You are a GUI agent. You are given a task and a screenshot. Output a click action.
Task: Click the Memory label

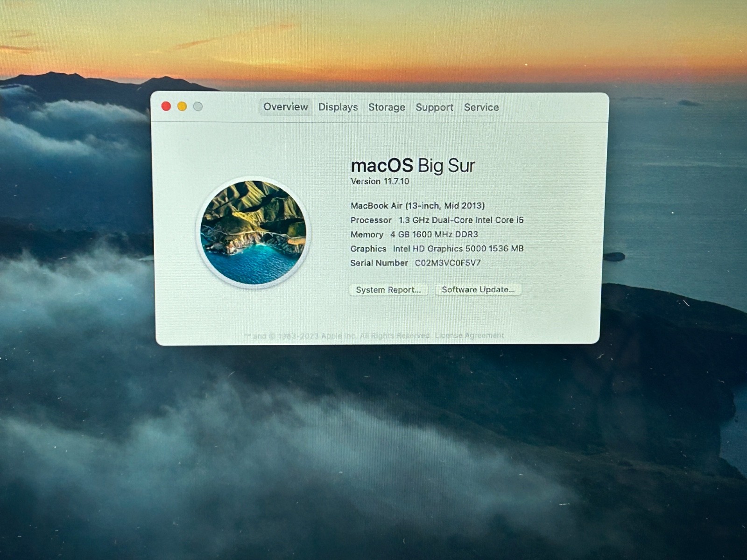[x=367, y=234]
